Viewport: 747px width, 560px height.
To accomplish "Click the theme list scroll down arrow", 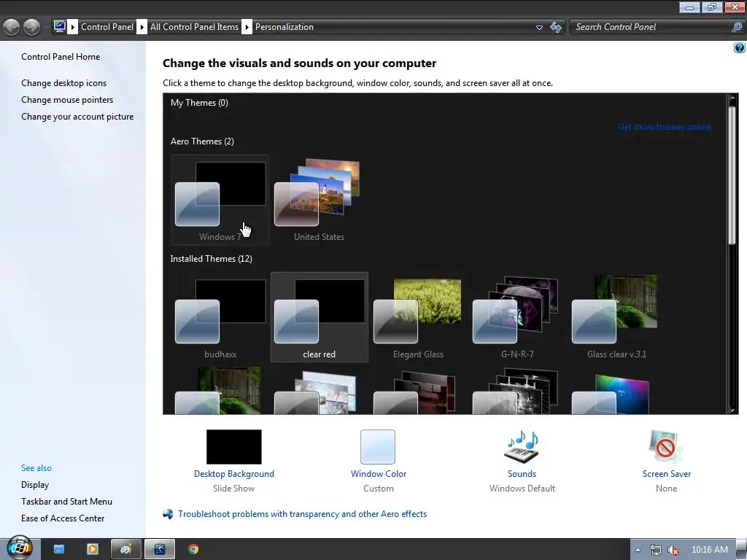I will tap(732, 410).
